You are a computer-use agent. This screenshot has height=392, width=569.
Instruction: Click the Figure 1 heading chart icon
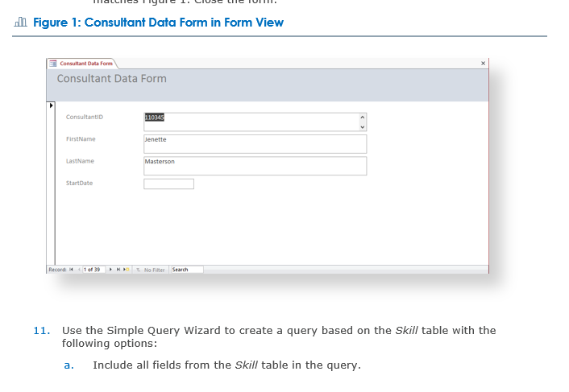(x=20, y=22)
